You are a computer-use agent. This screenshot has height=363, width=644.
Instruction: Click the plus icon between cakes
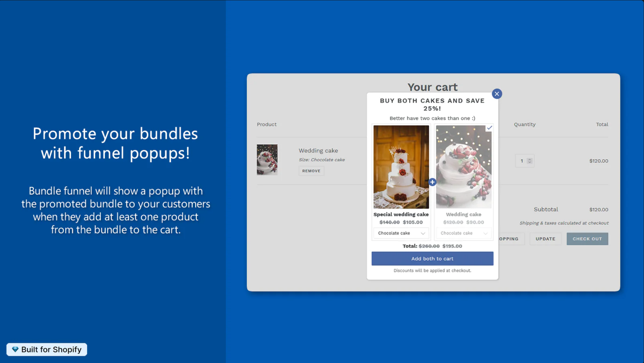(433, 182)
